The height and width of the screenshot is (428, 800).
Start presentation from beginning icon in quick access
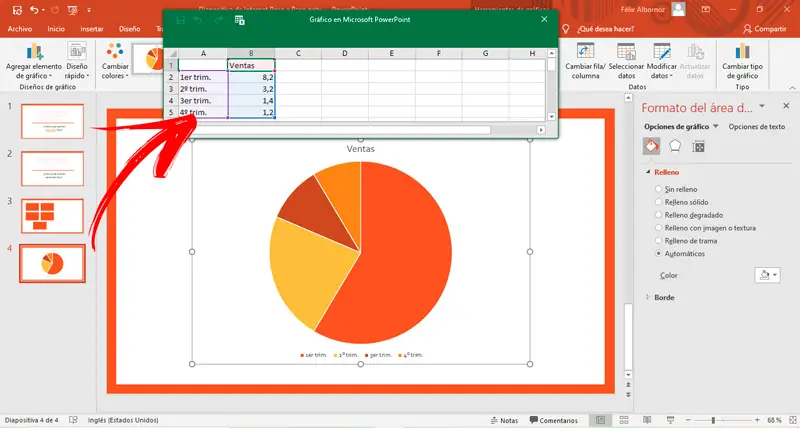72,10
